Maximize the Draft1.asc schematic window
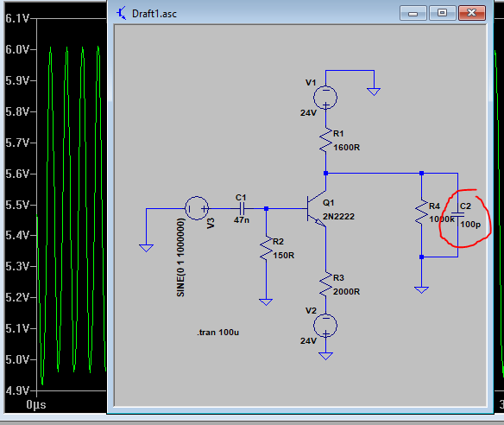This screenshot has height=425, width=504. (442, 13)
